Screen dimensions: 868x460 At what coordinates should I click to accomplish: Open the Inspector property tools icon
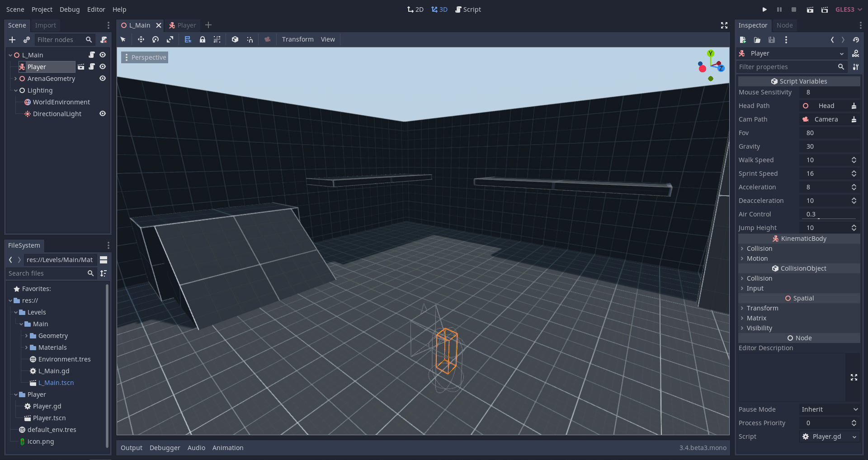click(x=856, y=67)
